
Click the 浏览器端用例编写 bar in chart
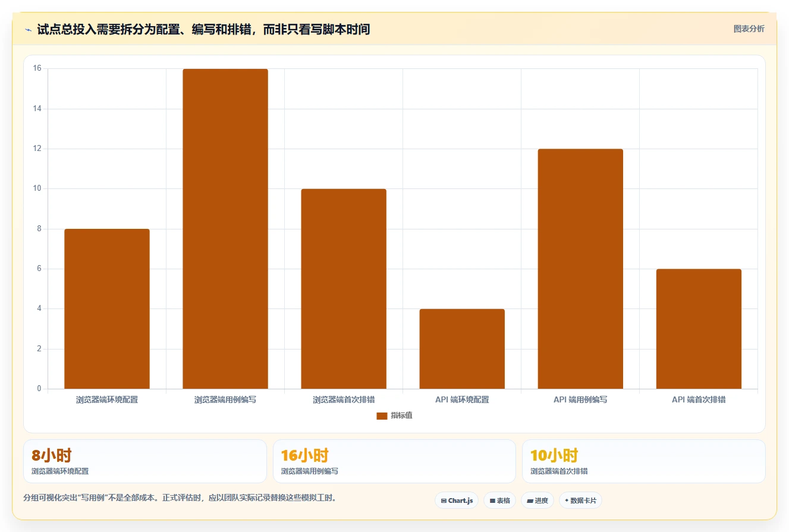point(225,229)
